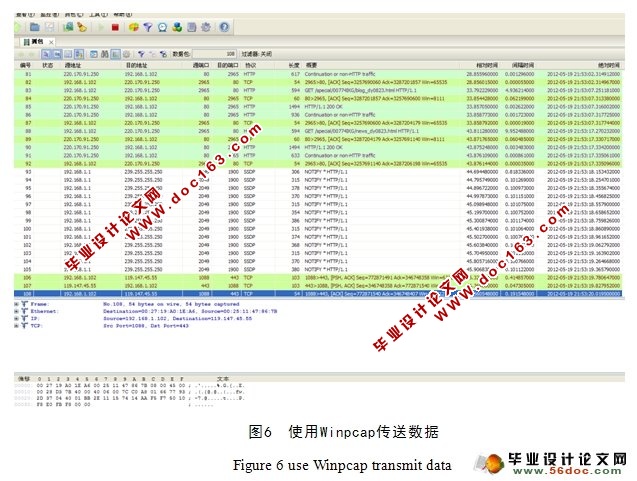Screen dimensions: 637x481
Task: Click the funnel icon in packet toolbar
Action: (x=141, y=54)
